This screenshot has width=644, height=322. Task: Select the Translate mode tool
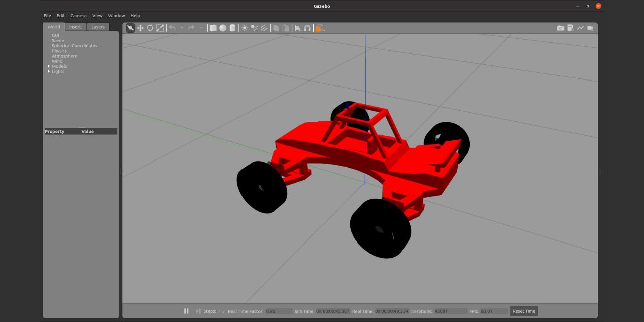[x=141, y=28]
